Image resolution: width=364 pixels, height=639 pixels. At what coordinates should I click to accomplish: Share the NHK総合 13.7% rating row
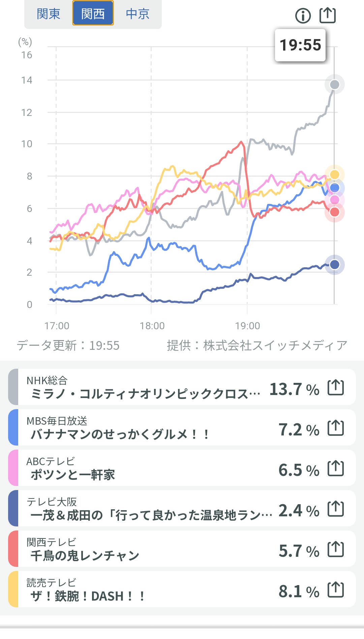click(336, 388)
